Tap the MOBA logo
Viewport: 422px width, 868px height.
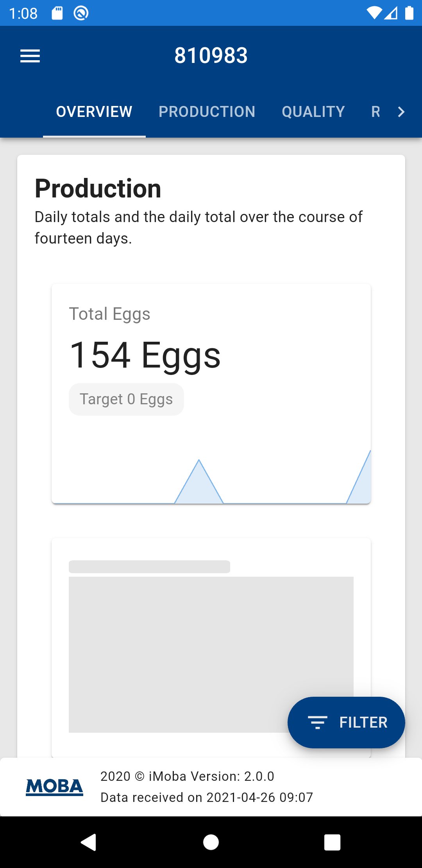54,787
